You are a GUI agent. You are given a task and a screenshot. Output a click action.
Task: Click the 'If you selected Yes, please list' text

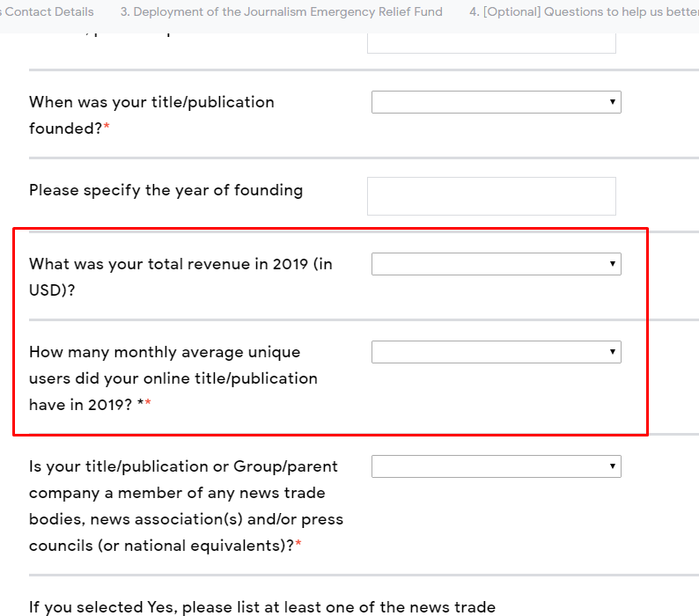262,607
